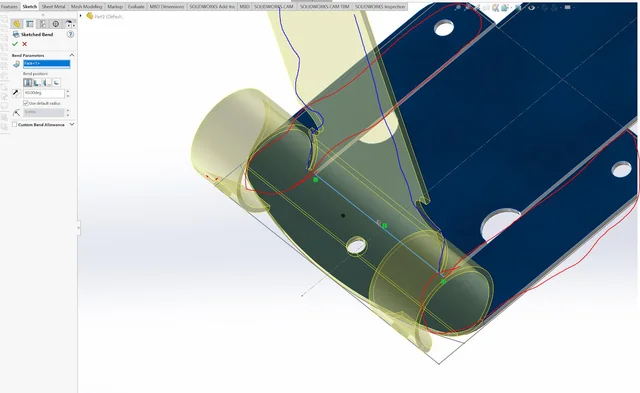Collapse the left panel using splitter handle
The width and height of the screenshot is (640, 393).
click(79, 228)
